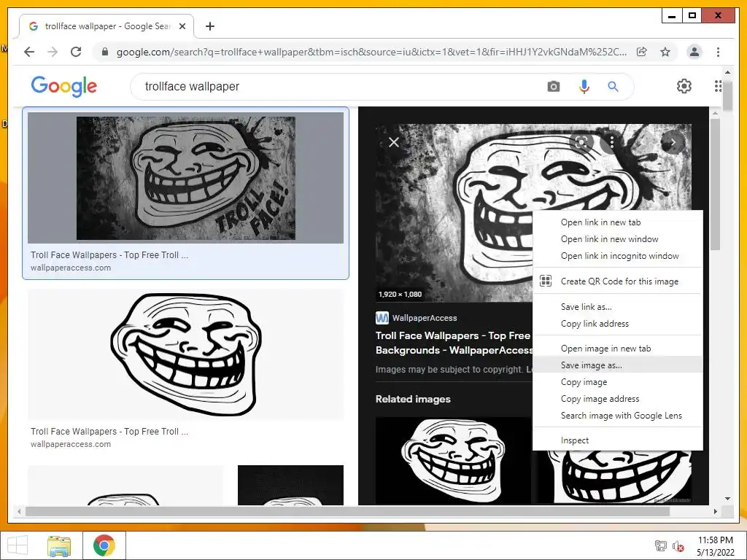Select Open image in new tab
The width and height of the screenshot is (747, 560).
617,348
